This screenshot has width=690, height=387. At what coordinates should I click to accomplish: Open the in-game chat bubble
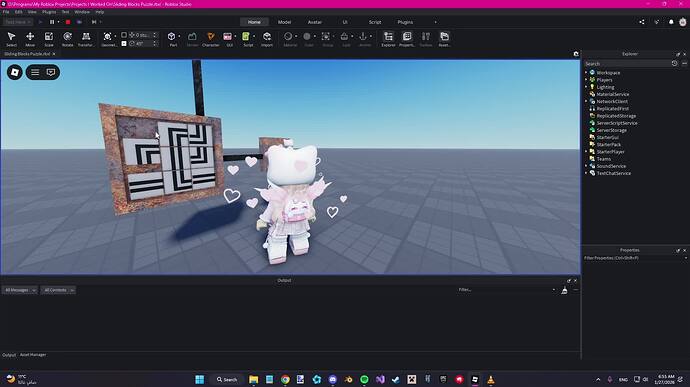pyautogui.click(x=51, y=72)
